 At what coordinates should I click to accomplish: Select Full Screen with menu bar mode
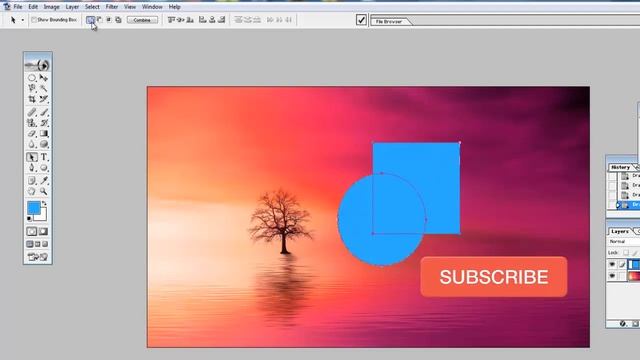point(38,244)
